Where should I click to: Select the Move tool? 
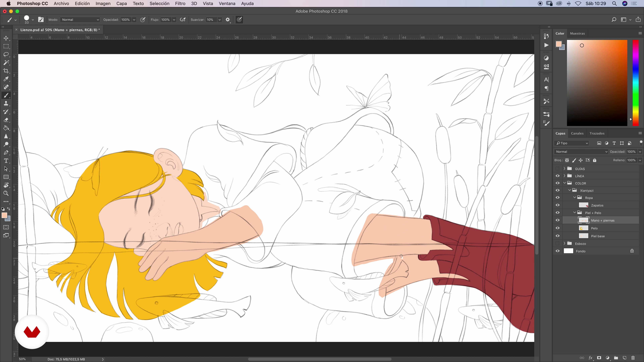(x=6, y=38)
